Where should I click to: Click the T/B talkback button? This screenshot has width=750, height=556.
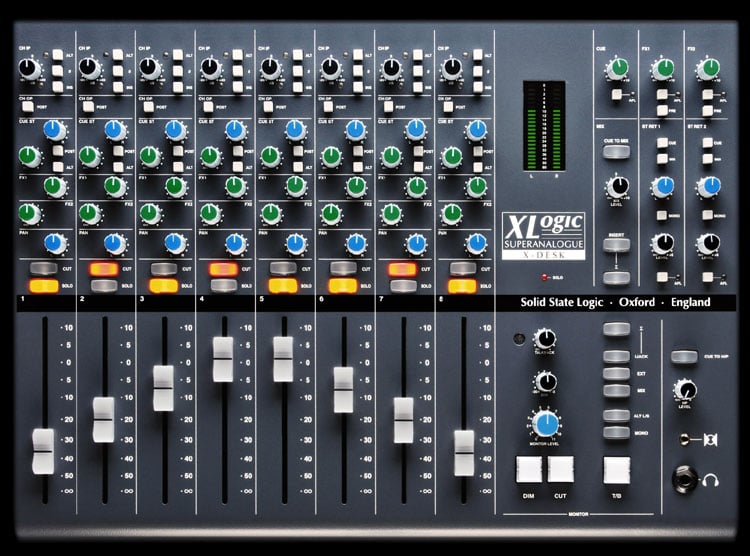coord(617,470)
